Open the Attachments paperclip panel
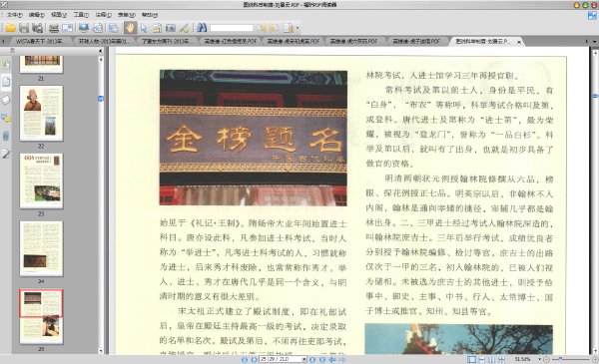 pos(6,136)
